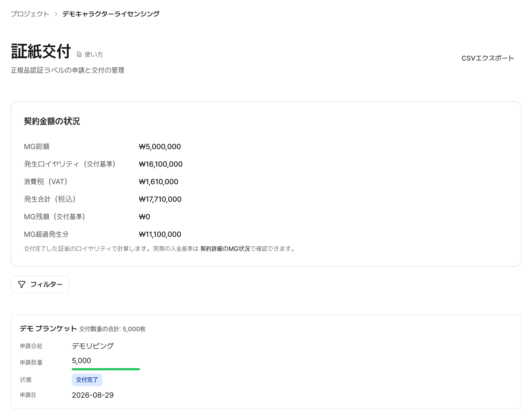
Task: Open the フィルター button
Action: click(40, 284)
